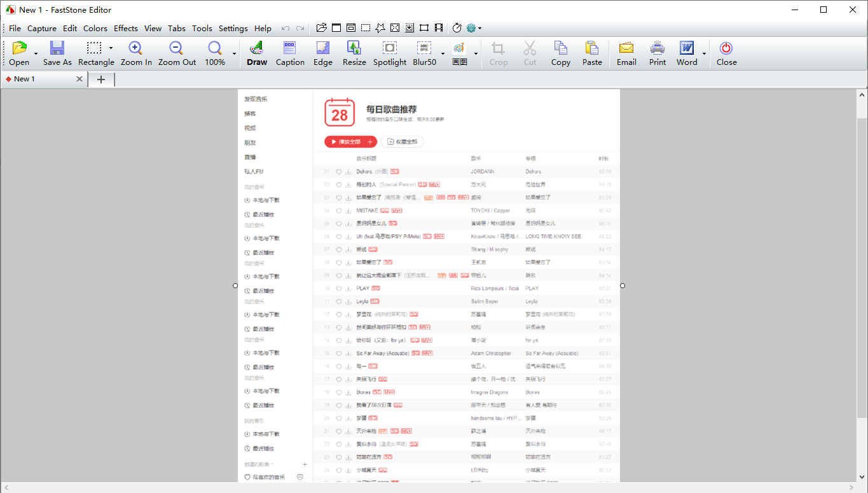The width and height of the screenshot is (868, 493).
Task: Expand the Blur50 dropdown arrow
Action: (443, 53)
